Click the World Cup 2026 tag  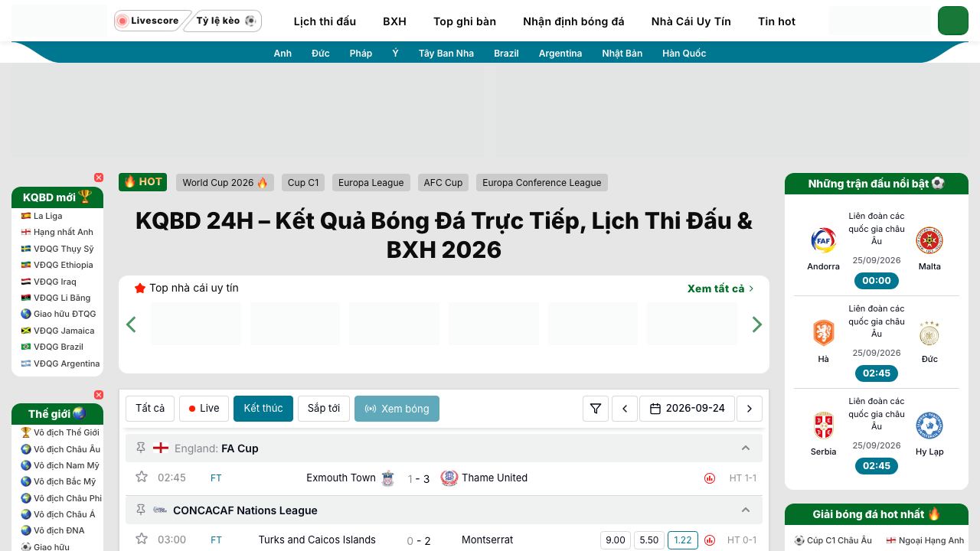[x=225, y=182]
